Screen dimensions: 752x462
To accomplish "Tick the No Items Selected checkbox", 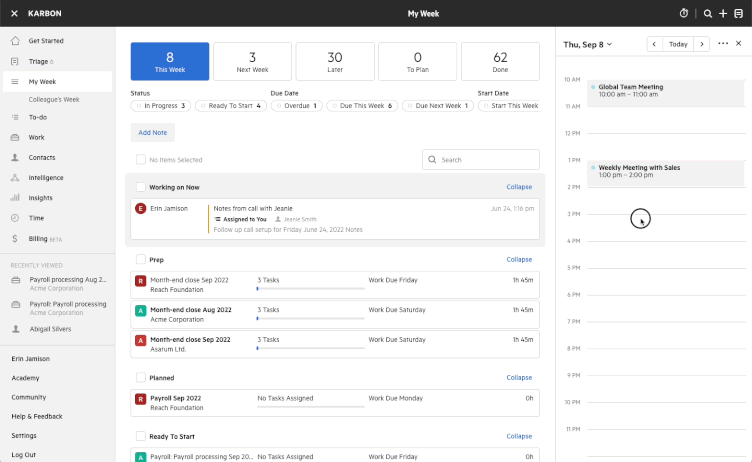I will [141, 159].
